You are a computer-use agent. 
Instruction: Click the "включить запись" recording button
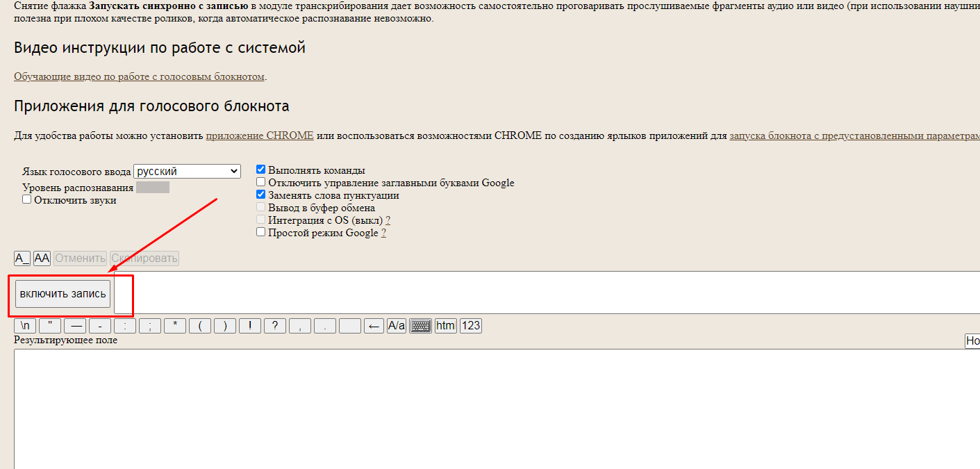(x=63, y=294)
